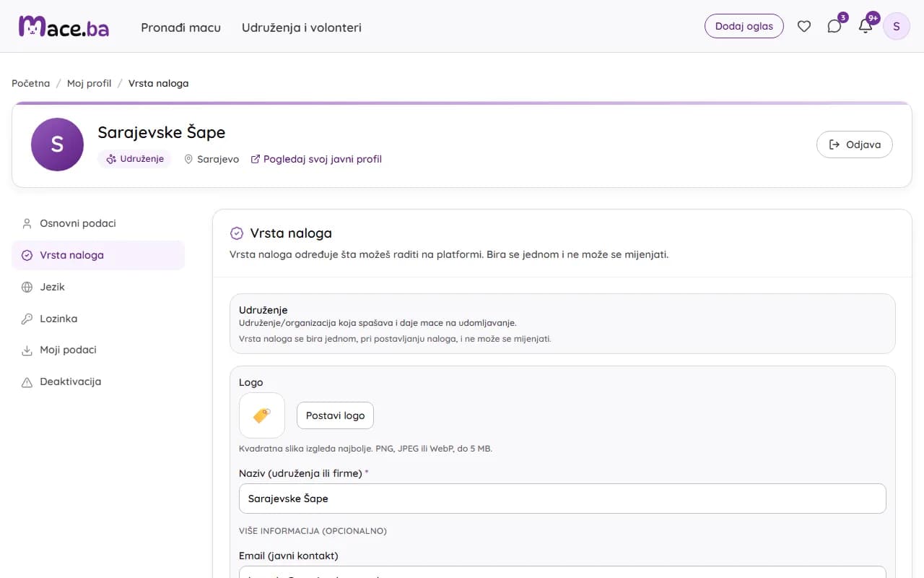Click the Email (javni kontakt) input field

tap(562, 572)
